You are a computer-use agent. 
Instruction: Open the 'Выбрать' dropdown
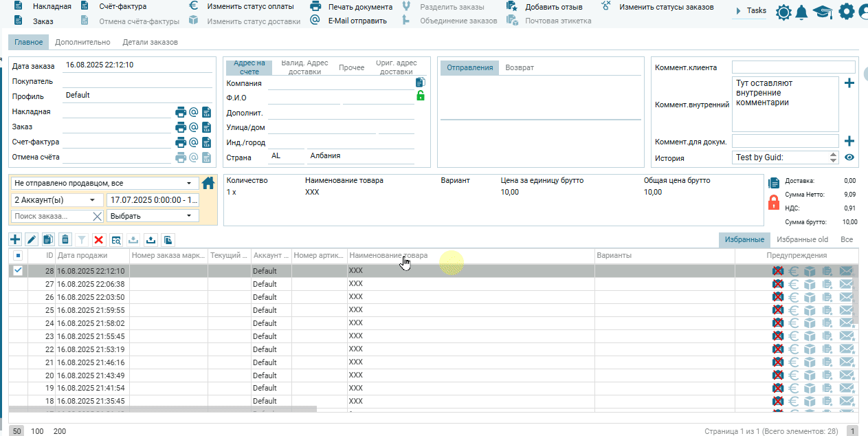pos(152,216)
